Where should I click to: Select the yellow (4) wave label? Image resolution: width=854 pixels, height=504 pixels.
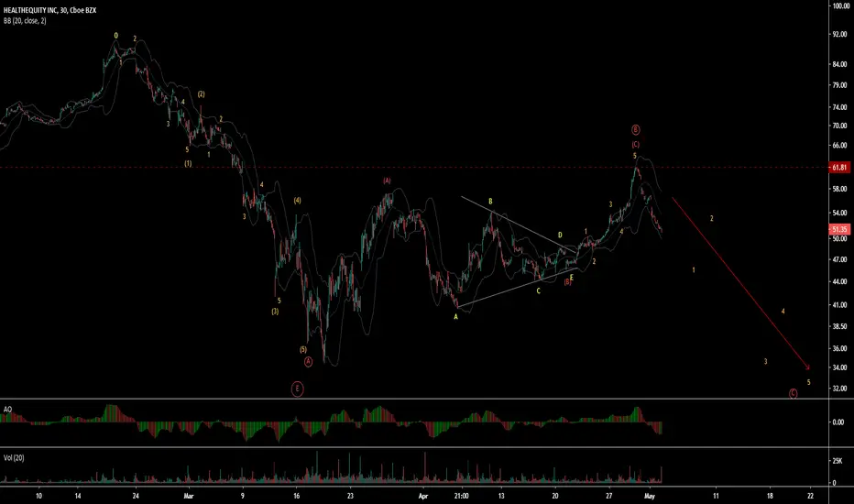(298, 201)
